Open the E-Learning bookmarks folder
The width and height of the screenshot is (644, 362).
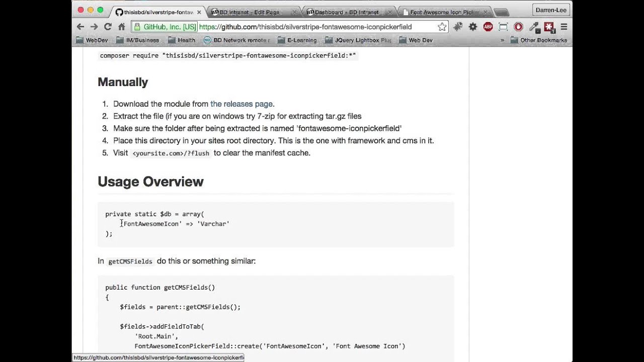[x=297, y=40]
